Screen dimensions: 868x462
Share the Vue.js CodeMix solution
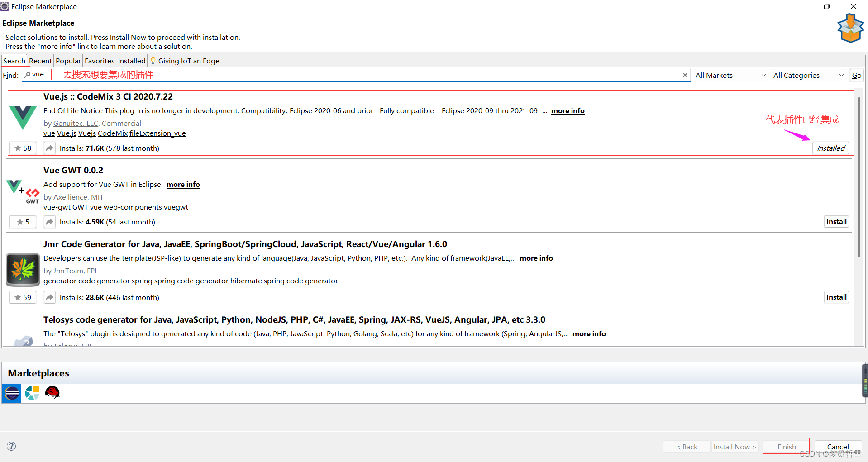pyautogui.click(x=50, y=148)
